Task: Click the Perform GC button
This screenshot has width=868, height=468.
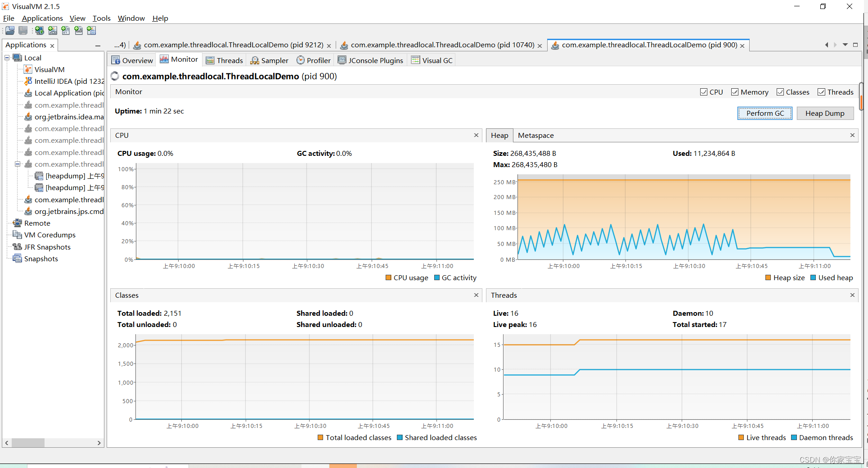Action: (765, 113)
